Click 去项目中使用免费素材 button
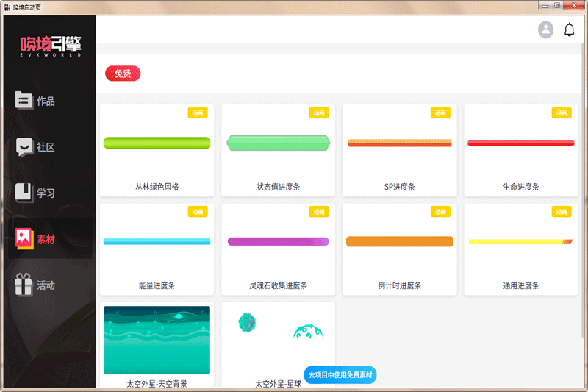 tap(340, 375)
